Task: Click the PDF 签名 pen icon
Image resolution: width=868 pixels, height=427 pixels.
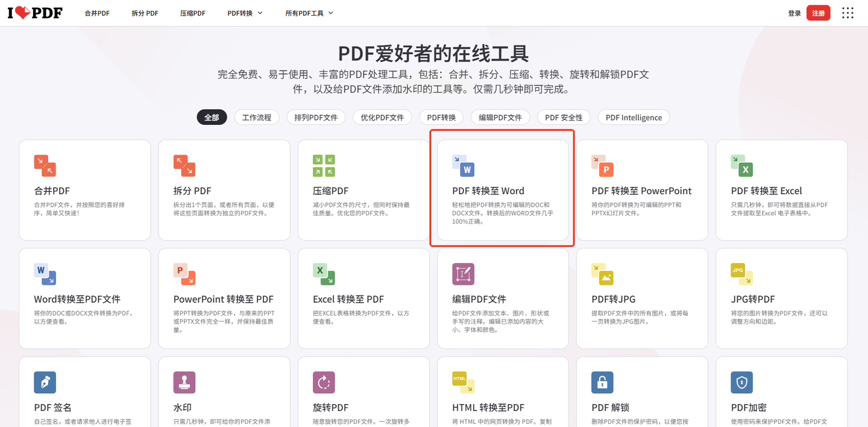Action: point(45,382)
